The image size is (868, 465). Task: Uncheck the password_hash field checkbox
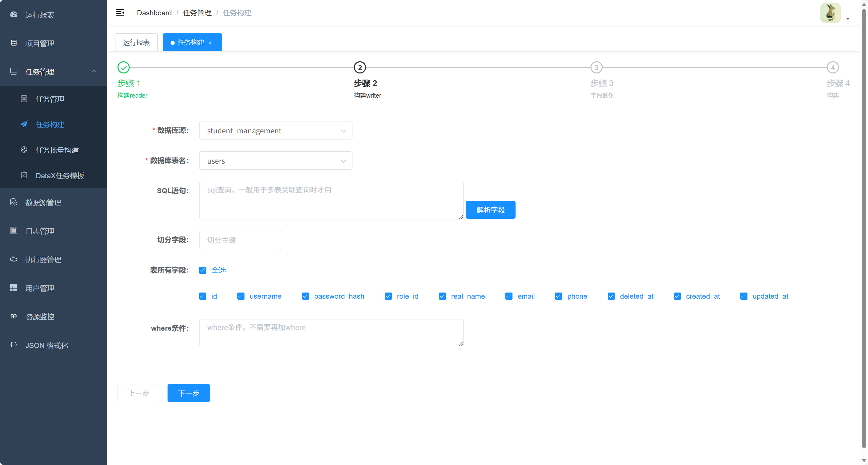coord(305,296)
